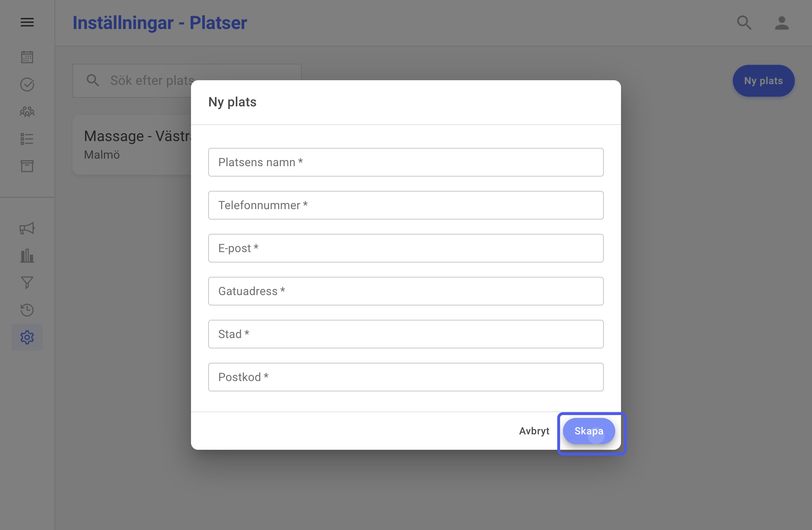Screen dimensions: 812x530
Task: Focus the Telefonnummer input field
Action: (x=406, y=205)
